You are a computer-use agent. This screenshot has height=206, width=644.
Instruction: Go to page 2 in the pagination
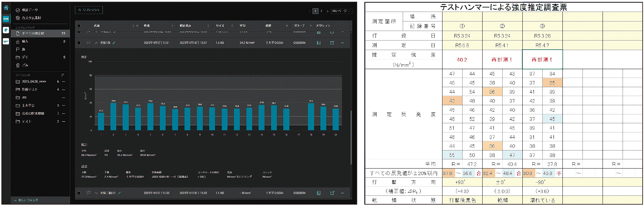coord(321,11)
